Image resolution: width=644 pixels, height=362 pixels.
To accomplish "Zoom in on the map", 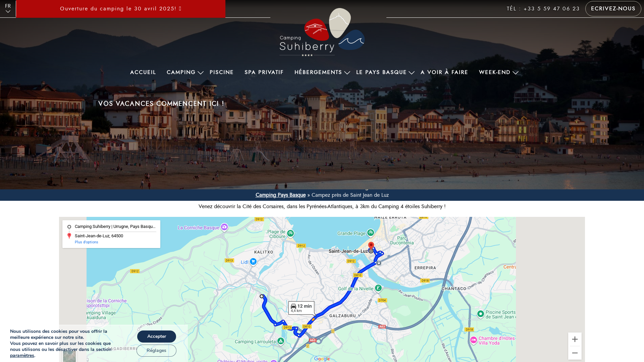I will coord(575,339).
